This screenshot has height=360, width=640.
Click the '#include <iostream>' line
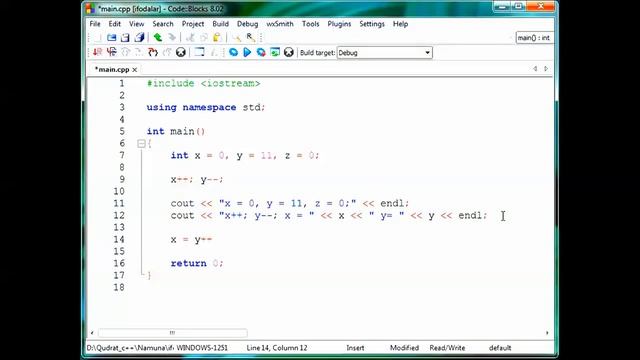pos(203,83)
